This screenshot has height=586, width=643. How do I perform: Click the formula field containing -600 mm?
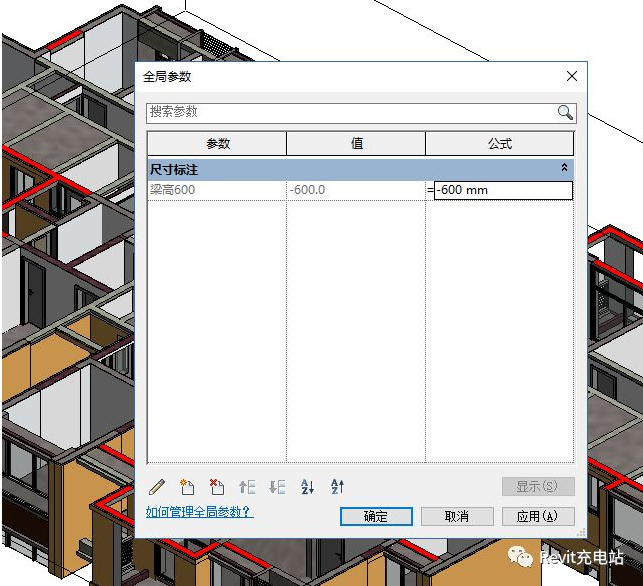[503, 190]
